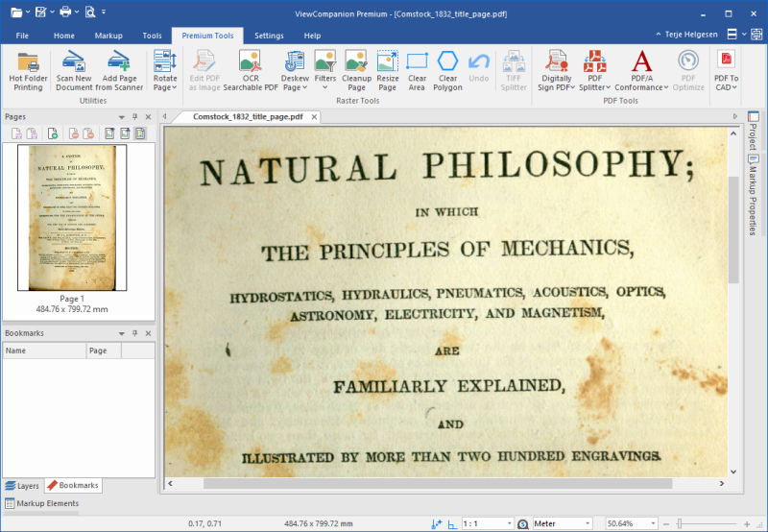The height and width of the screenshot is (532, 768).
Task: Open the Markup Elements panel
Action: (x=41, y=503)
